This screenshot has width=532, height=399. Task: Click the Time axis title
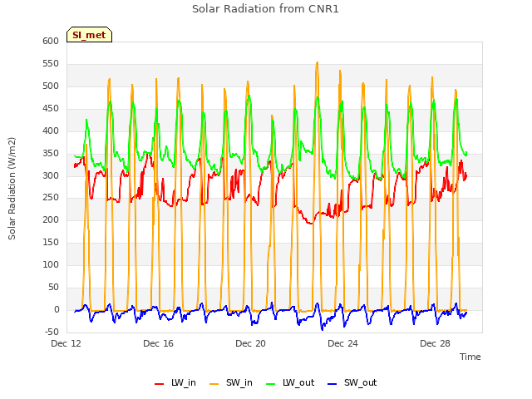pos(470,357)
